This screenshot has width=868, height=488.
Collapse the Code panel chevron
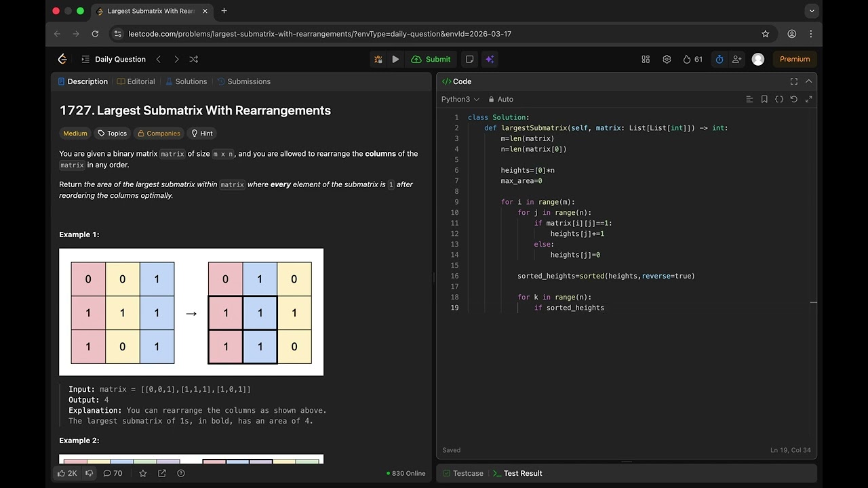click(x=808, y=81)
